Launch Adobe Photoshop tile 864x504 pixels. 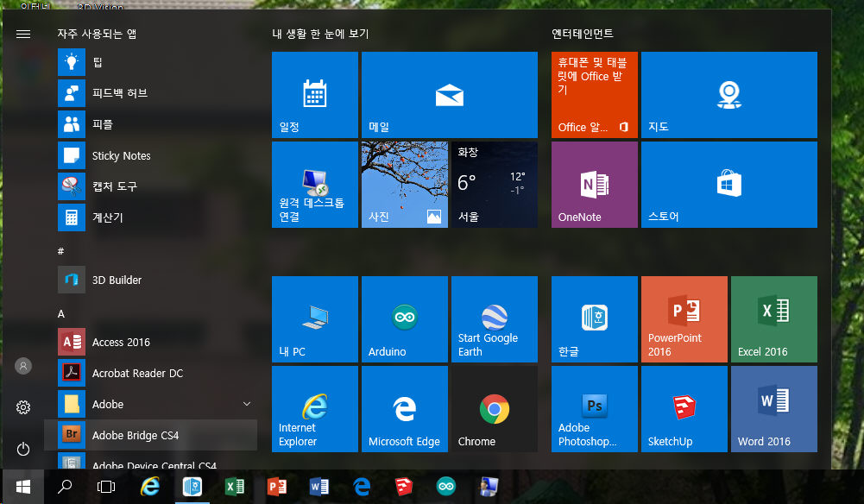pos(595,409)
